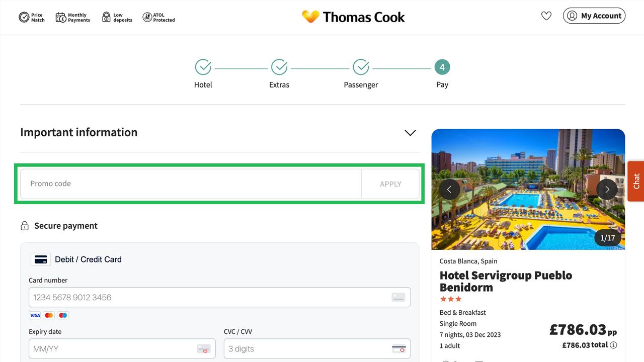Click the Costa Blanca, Spain location text
Image resolution: width=644 pixels, height=362 pixels.
pos(468,261)
